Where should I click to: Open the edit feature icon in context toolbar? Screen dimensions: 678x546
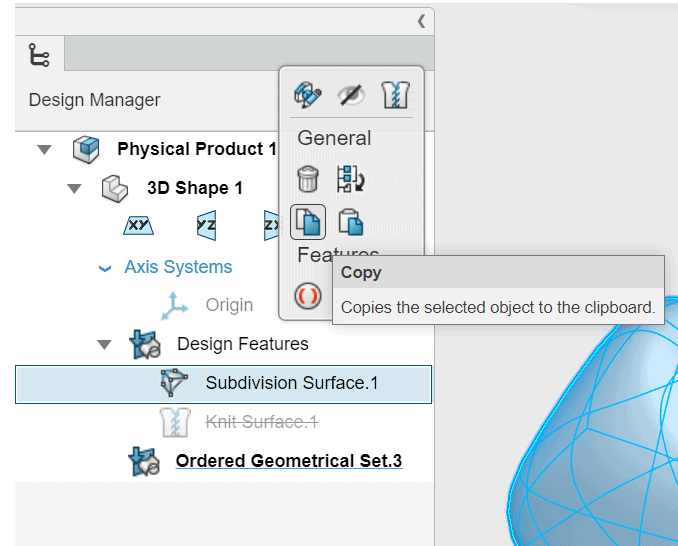coord(307,95)
